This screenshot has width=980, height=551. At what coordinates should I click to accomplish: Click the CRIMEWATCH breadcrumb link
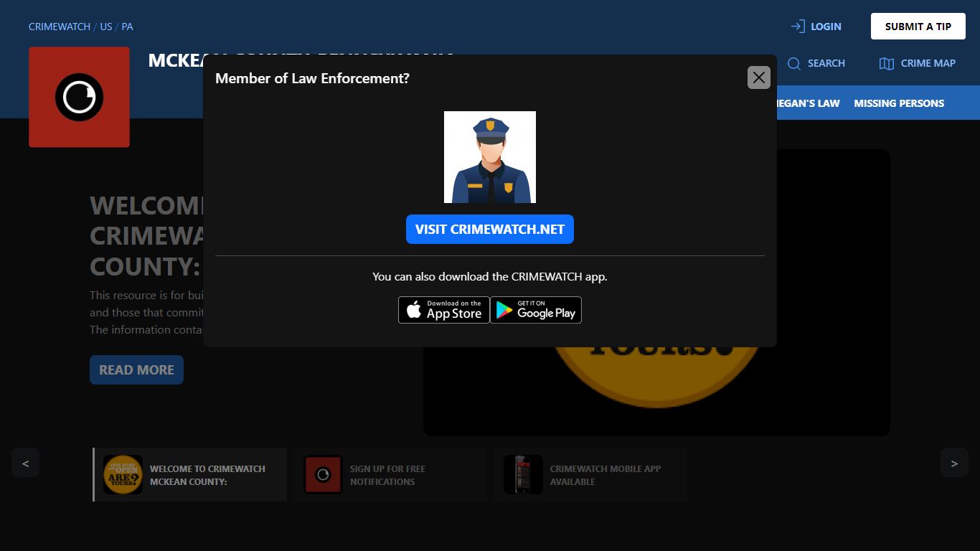[60, 27]
